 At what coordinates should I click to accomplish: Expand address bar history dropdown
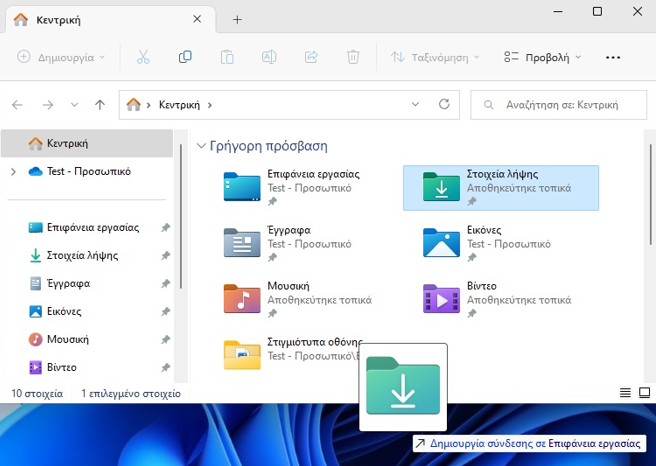click(415, 104)
